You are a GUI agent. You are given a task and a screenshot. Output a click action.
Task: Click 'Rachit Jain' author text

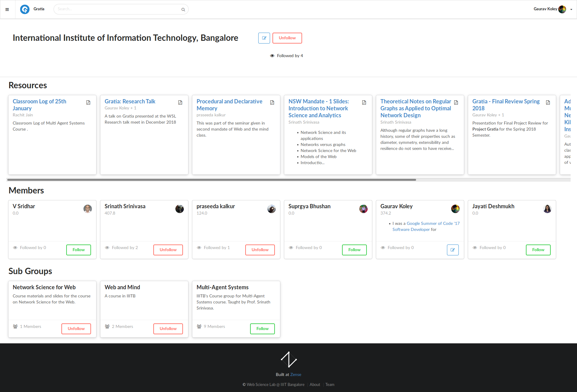(x=23, y=115)
